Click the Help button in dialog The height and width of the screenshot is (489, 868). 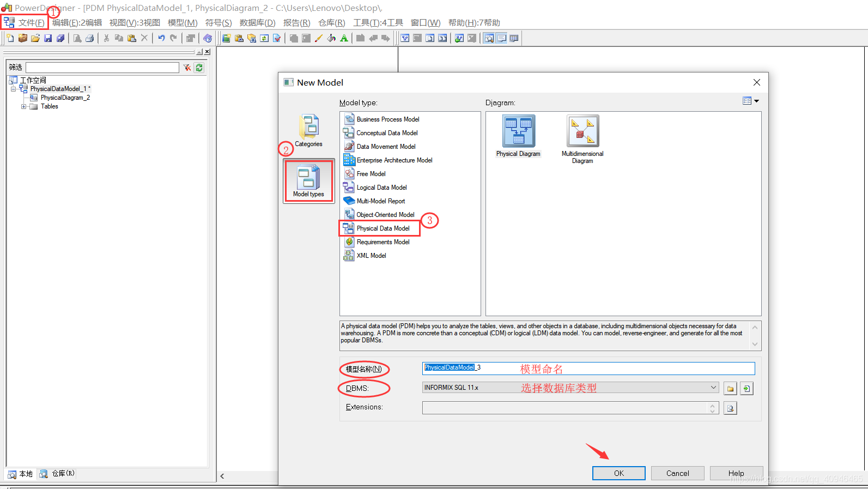(x=736, y=473)
